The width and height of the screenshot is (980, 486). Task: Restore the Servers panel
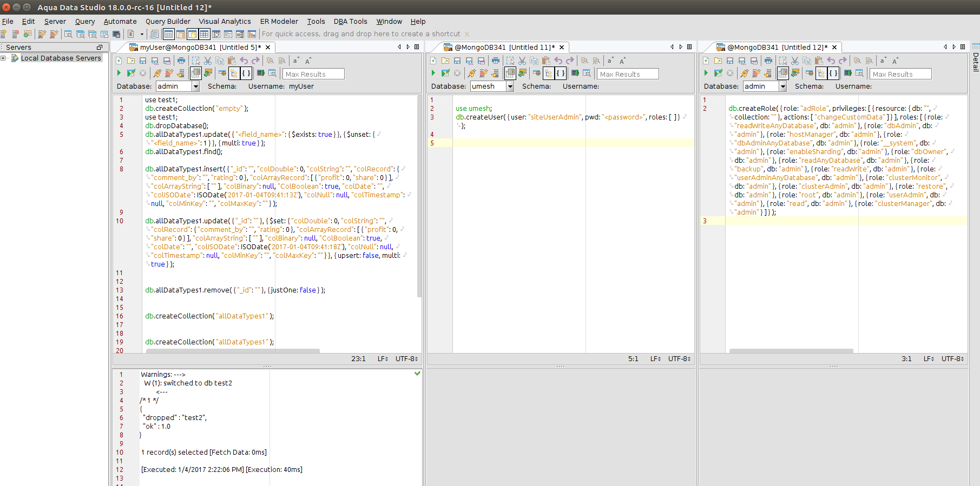[x=100, y=48]
